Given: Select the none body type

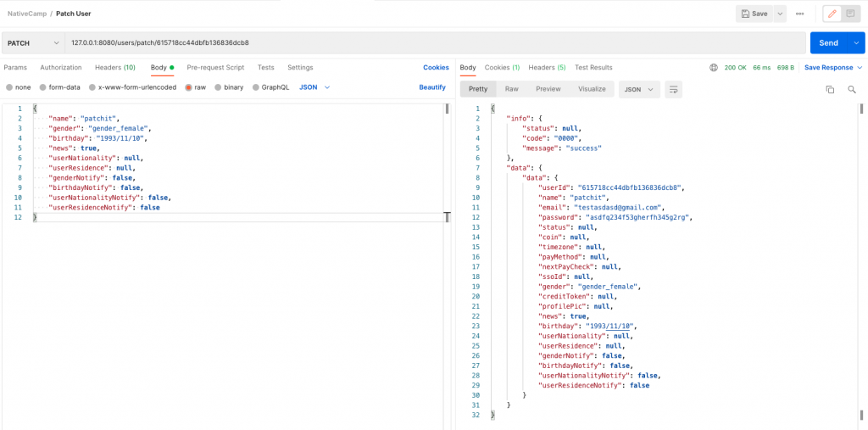Looking at the screenshot, I should [19, 87].
